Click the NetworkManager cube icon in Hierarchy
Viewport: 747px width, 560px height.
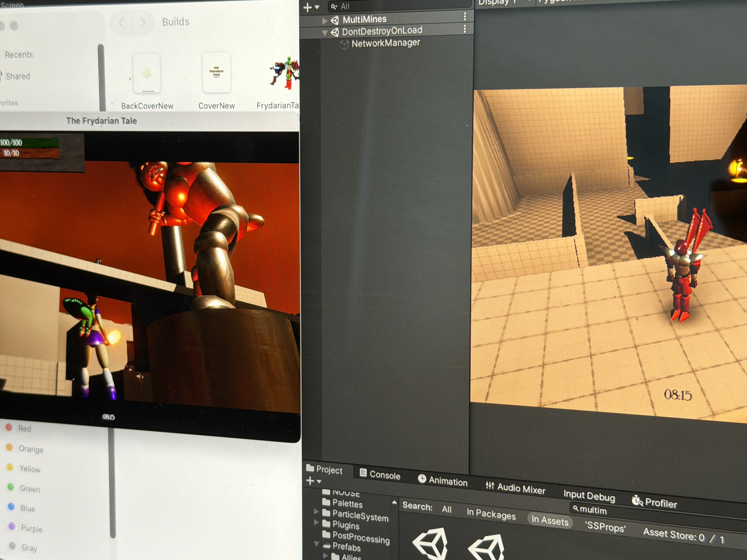pyautogui.click(x=344, y=45)
